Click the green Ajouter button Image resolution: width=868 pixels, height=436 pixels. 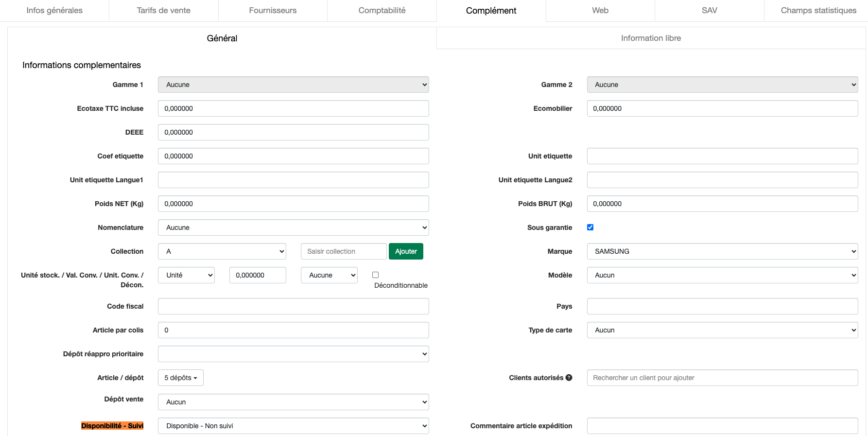point(406,251)
